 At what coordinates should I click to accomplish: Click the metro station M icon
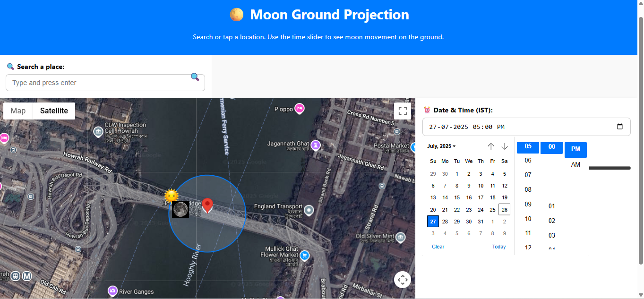point(27,276)
